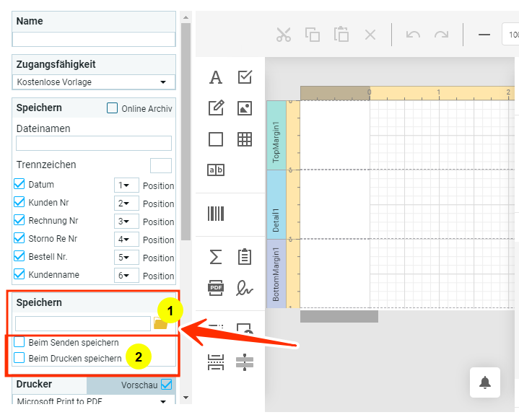Enable the Online Archiv checkbox
The width and height of the screenshot is (519, 420).
point(112,108)
